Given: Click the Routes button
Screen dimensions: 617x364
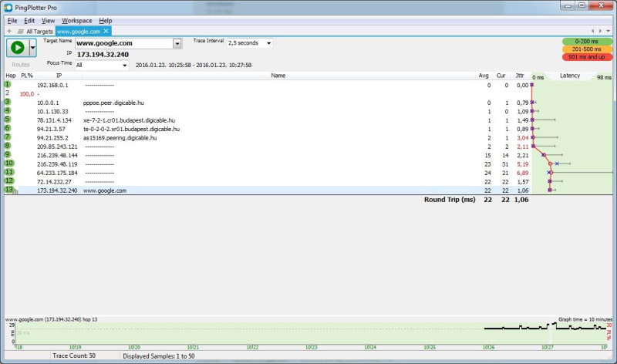Looking at the screenshot, I should point(21,65).
